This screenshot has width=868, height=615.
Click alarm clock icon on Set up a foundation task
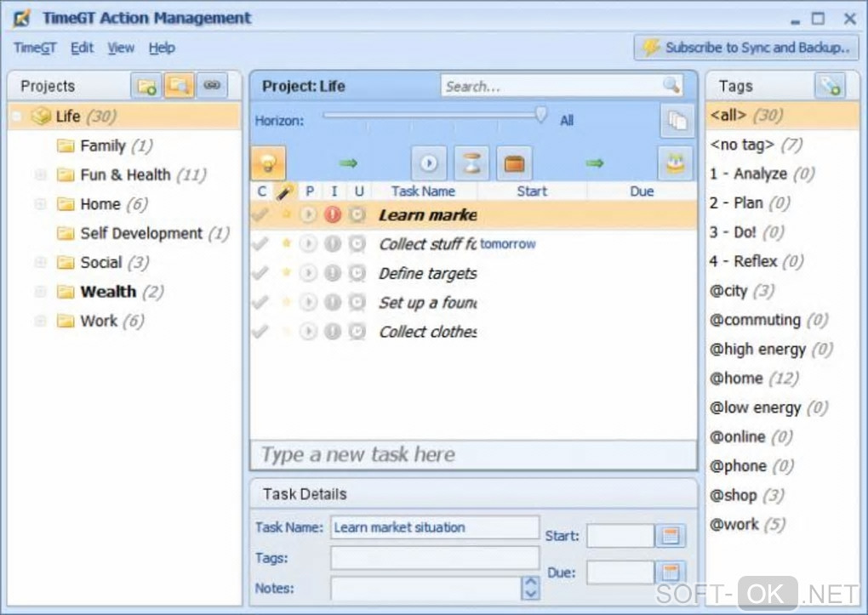(357, 302)
